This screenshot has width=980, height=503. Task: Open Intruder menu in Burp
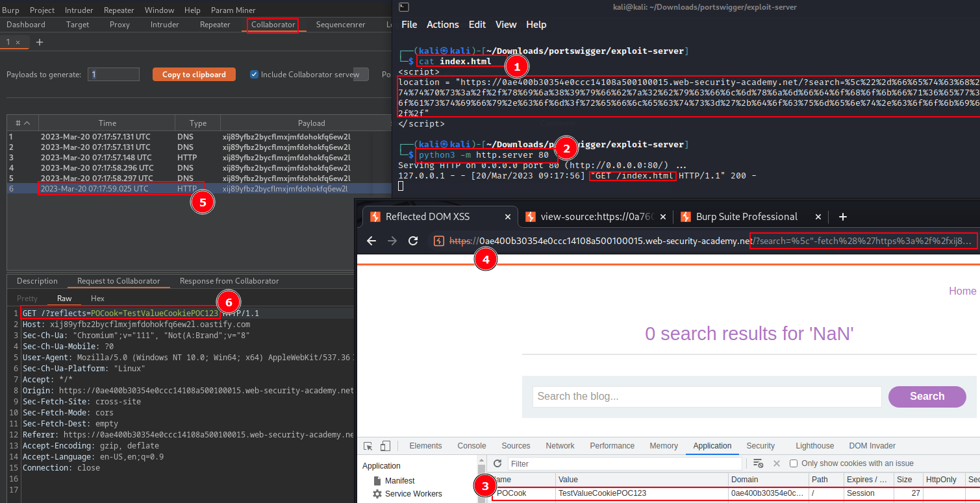tap(79, 10)
